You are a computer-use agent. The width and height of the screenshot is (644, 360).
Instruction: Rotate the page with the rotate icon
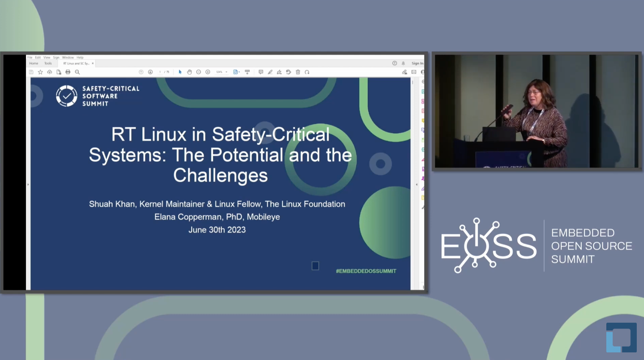coord(307,72)
